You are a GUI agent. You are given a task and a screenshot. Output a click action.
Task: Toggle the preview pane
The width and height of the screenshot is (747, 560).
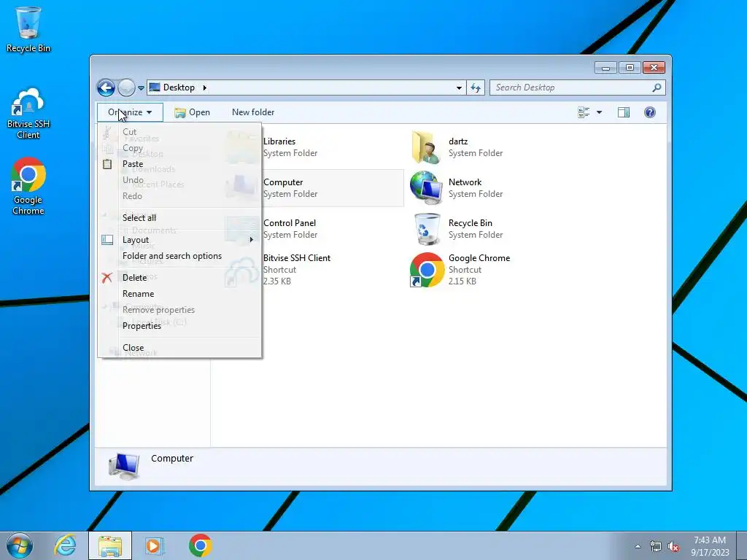pyautogui.click(x=624, y=112)
